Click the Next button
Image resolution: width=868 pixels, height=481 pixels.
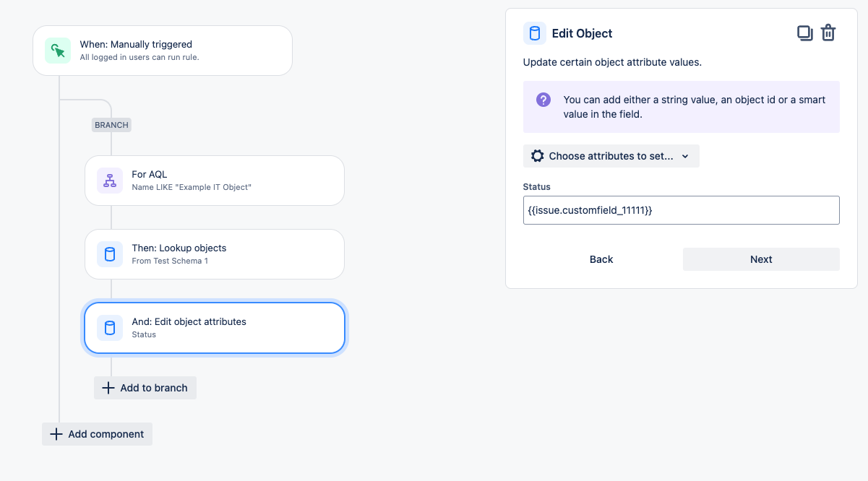[761, 259]
